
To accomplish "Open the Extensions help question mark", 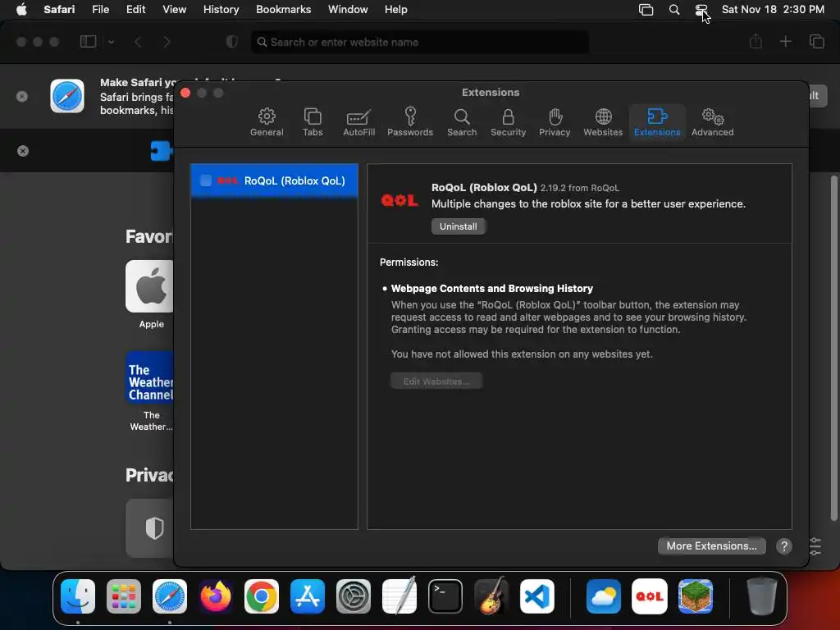I will [x=783, y=546].
